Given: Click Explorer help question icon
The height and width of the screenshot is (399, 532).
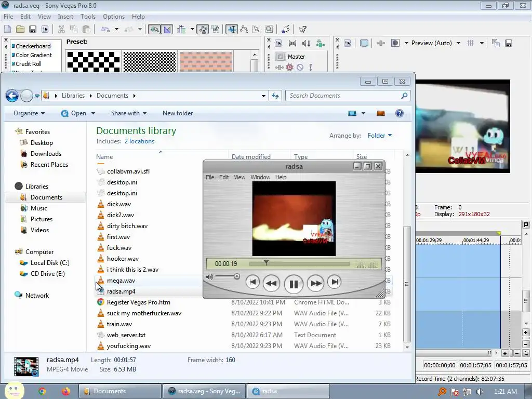Looking at the screenshot, I should point(400,113).
